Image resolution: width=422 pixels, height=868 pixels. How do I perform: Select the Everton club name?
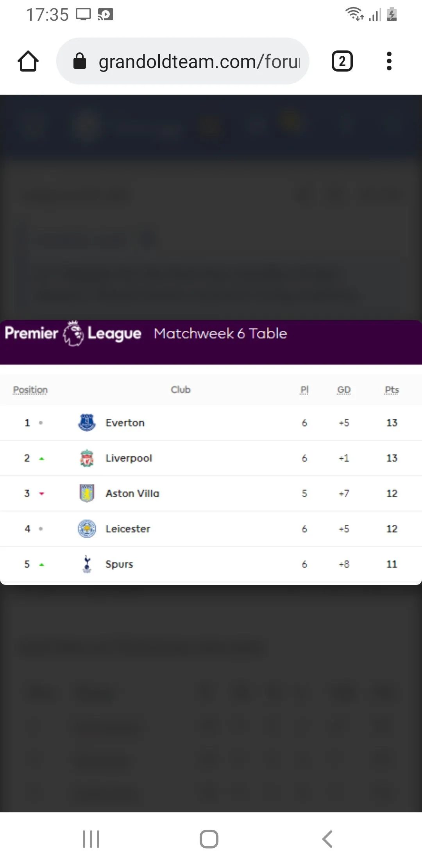click(x=125, y=423)
